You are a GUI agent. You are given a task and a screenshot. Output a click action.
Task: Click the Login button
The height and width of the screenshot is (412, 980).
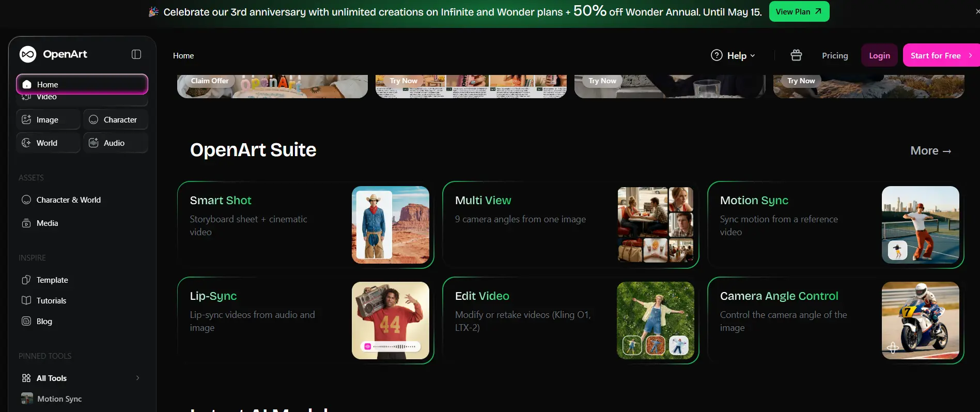879,55
